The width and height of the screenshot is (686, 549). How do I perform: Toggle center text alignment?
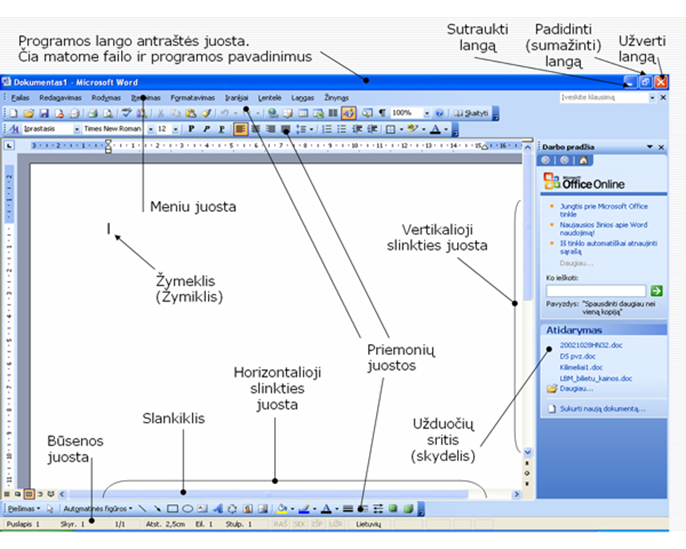pyautogui.click(x=256, y=129)
